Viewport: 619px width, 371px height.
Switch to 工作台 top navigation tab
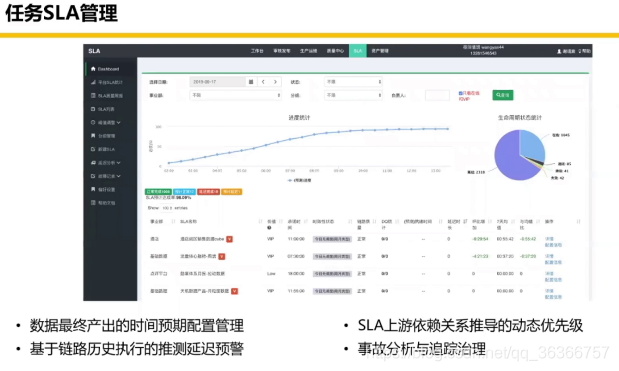[x=257, y=51]
